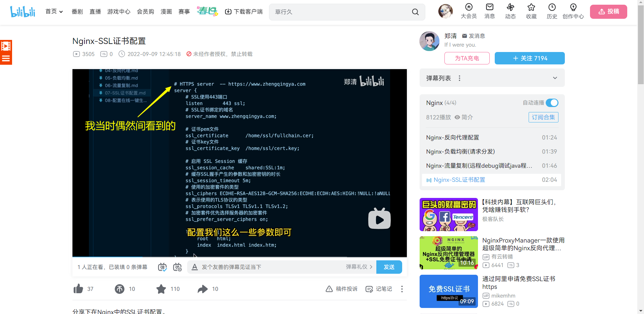644x314 pixels.
Task: Toggle the auto-play (自动连播) switch
Action: point(552,103)
